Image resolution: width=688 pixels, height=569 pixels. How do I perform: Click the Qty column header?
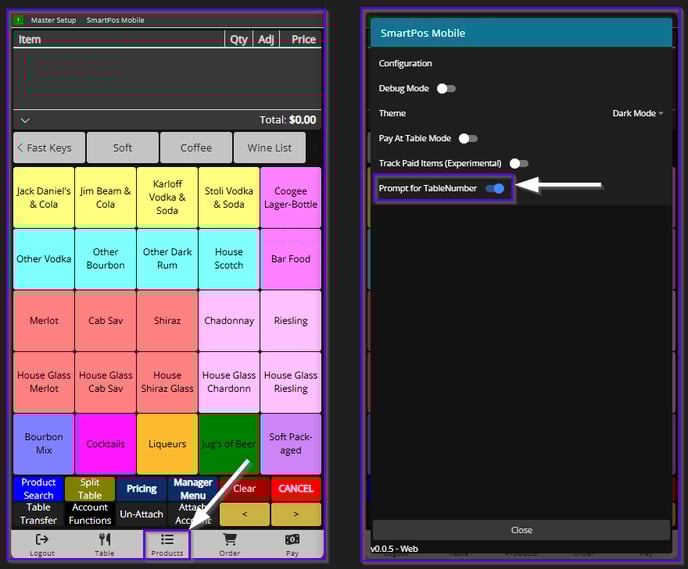[239, 39]
